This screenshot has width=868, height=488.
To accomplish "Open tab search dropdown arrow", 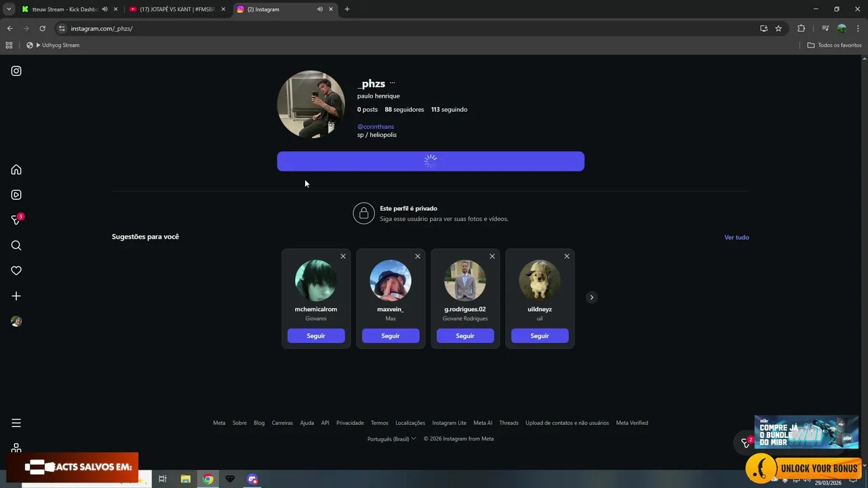I will [9, 9].
